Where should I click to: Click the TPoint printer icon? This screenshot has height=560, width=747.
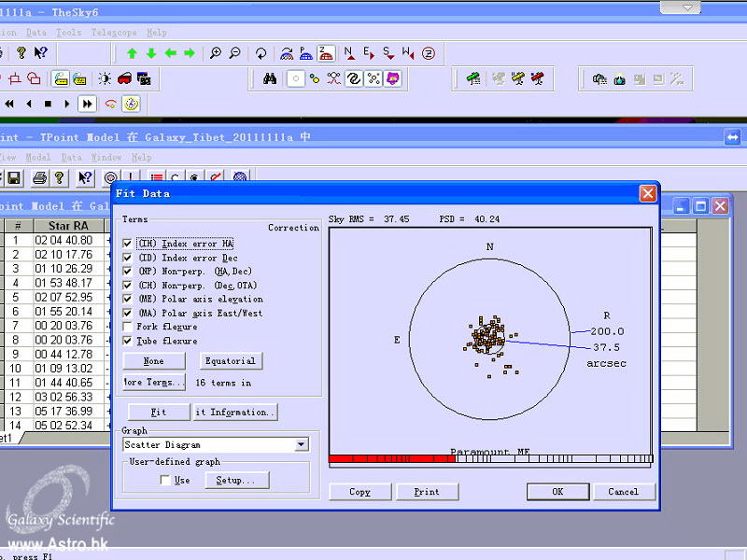point(39,177)
